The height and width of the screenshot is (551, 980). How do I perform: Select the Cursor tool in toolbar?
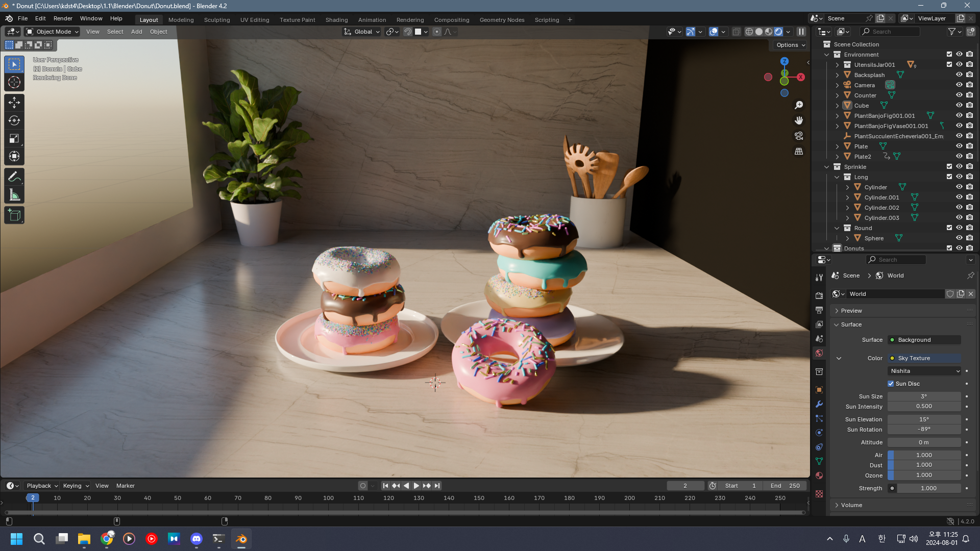(x=14, y=82)
